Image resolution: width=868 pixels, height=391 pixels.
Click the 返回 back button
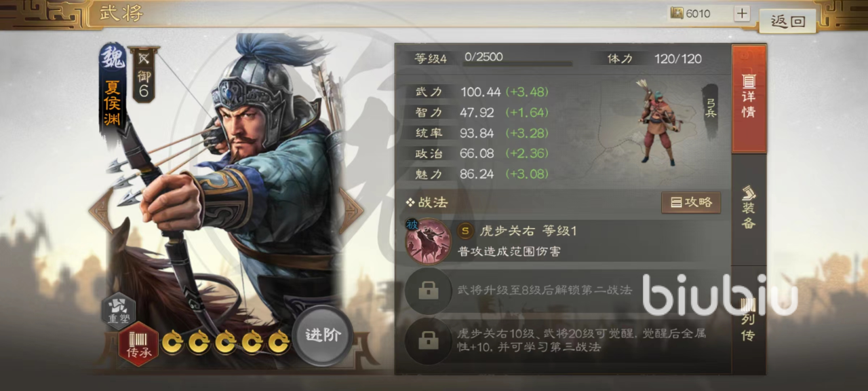pos(787,20)
